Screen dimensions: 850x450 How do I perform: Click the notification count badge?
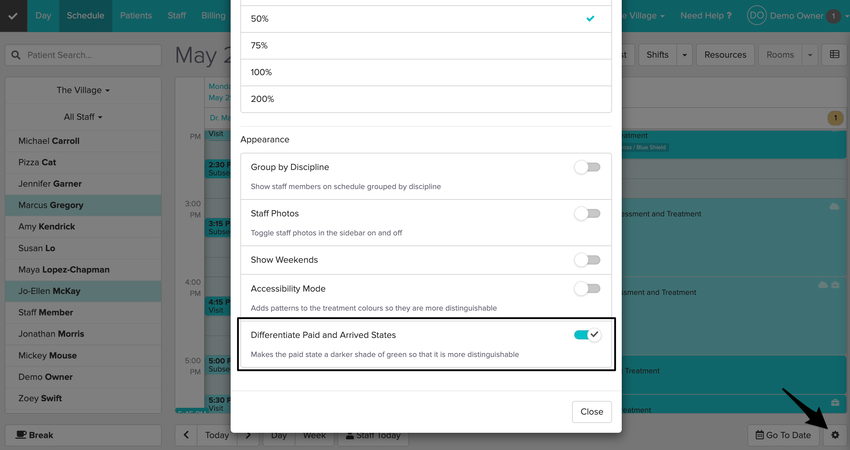point(834,16)
